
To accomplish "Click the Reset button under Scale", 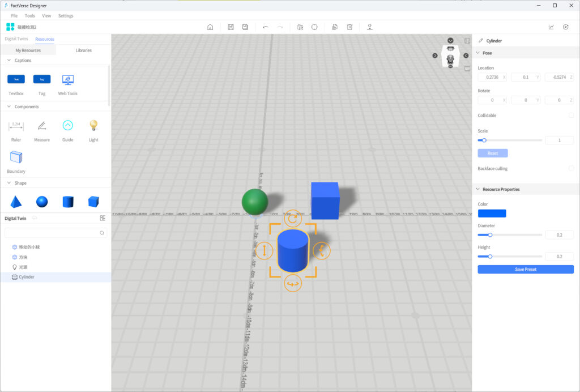I will click(x=493, y=153).
